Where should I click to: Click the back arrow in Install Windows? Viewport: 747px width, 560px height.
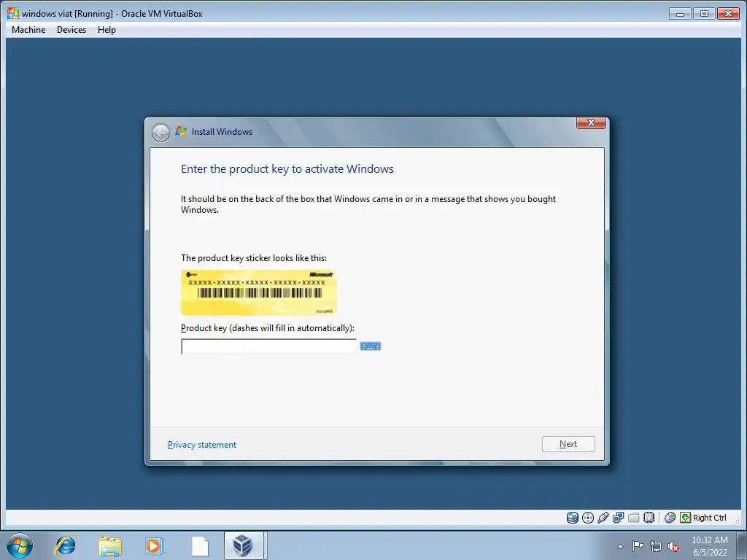tap(160, 133)
